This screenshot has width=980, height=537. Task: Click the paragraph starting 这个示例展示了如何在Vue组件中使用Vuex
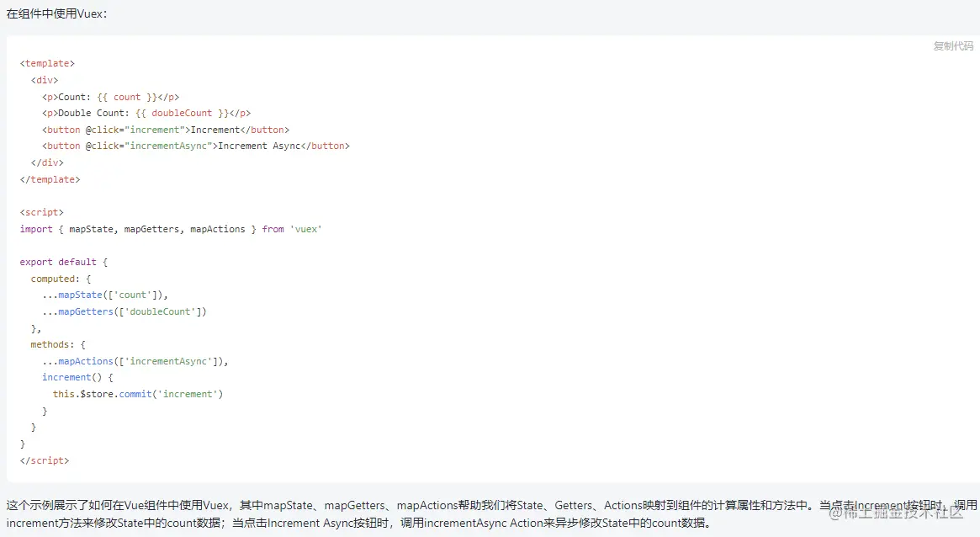(x=491, y=514)
